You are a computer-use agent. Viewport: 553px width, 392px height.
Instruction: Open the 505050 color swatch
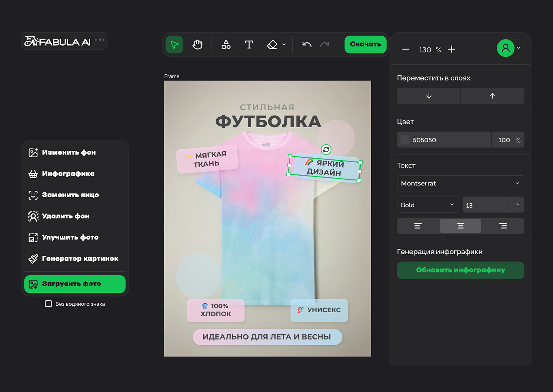405,139
